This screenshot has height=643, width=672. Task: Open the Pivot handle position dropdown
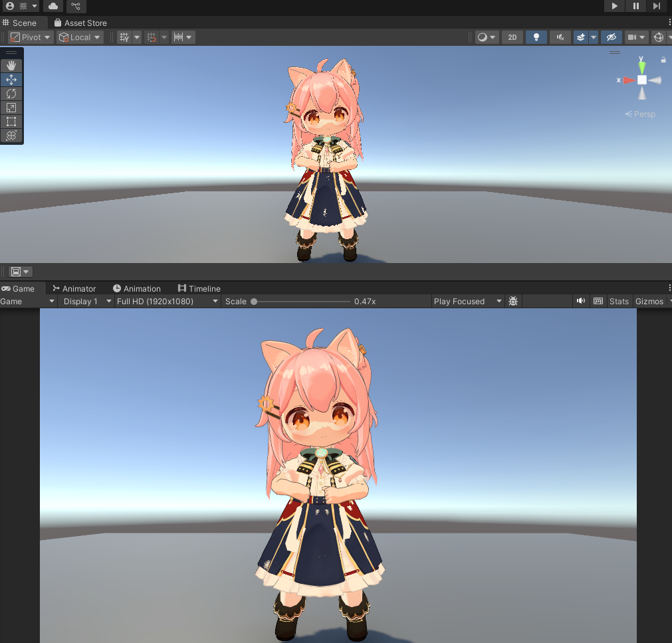(31, 37)
